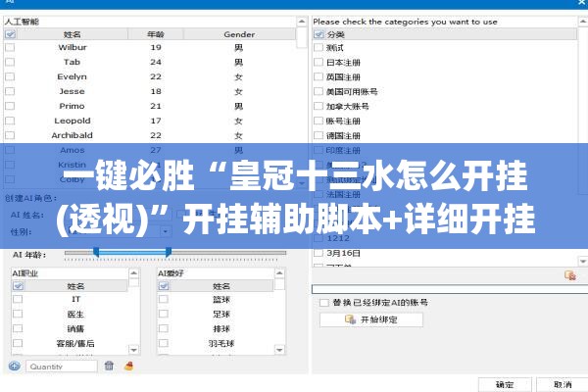The image size is (588, 392).
Task: Check the 3月16日 category
Action: (x=318, y=253)
